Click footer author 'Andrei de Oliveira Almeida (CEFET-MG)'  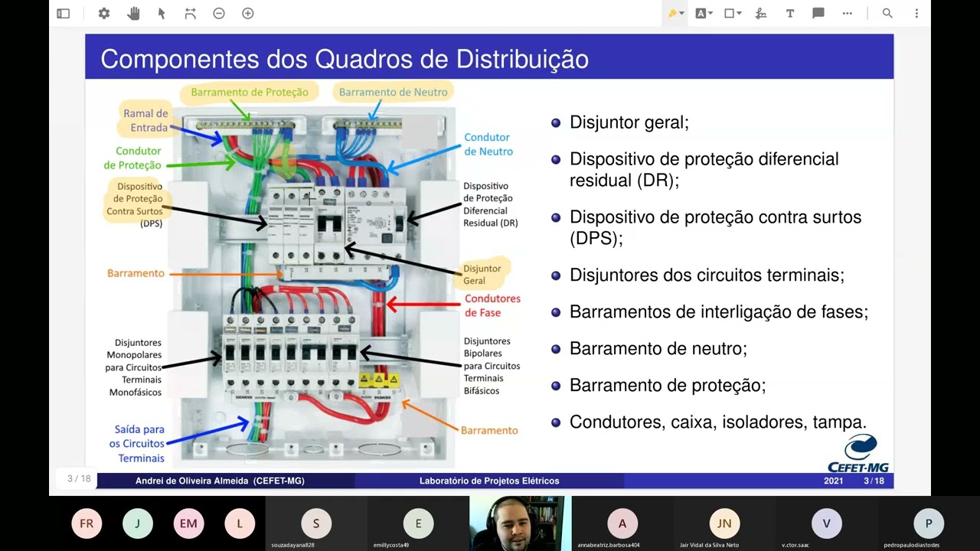coord(220,481)
